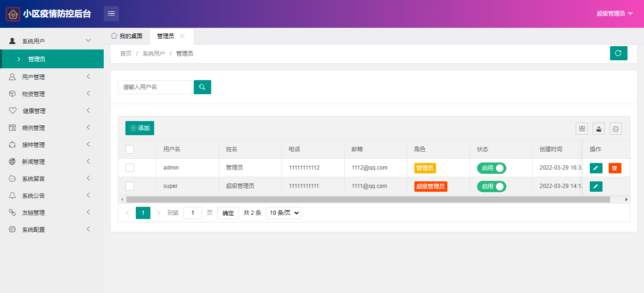
Task: Click the red 超级管理员 role tag
Action: 431,187
